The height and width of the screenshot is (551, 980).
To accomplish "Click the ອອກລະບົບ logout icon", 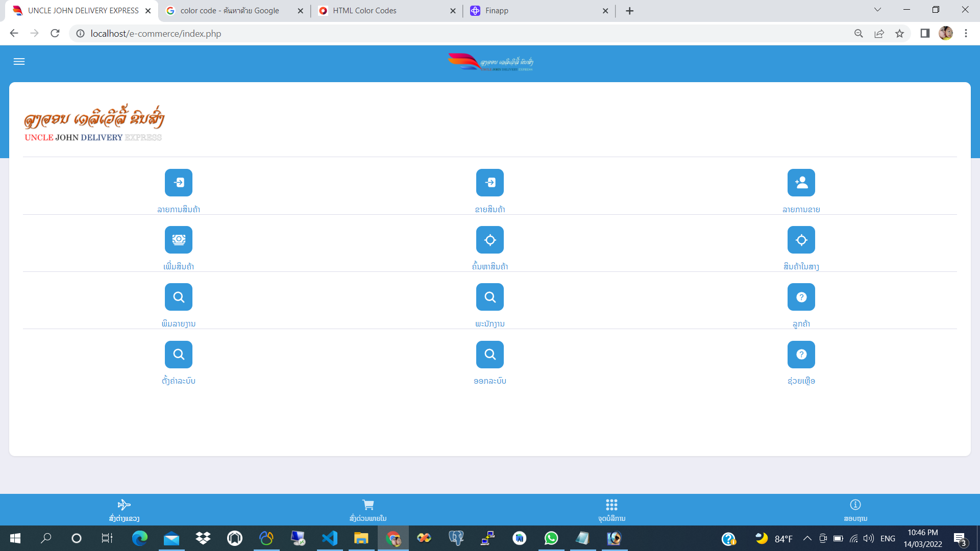I will coord(490,355).
